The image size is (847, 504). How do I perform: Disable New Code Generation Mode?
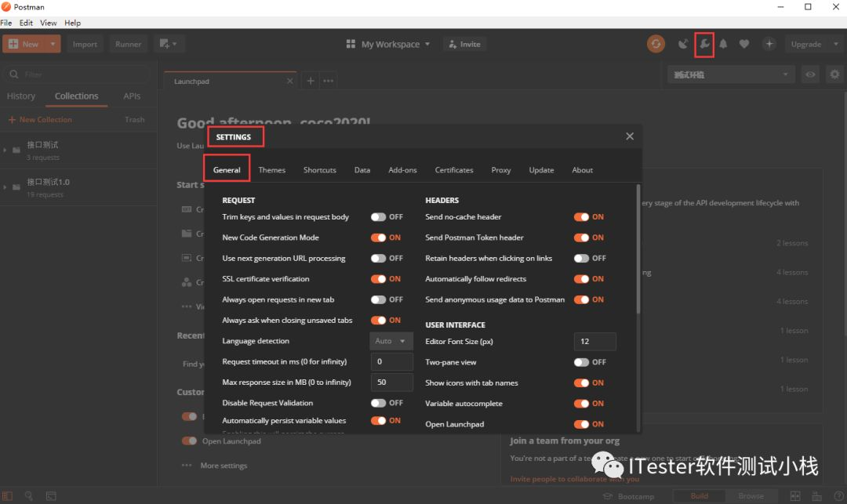[x=378, y=237]
